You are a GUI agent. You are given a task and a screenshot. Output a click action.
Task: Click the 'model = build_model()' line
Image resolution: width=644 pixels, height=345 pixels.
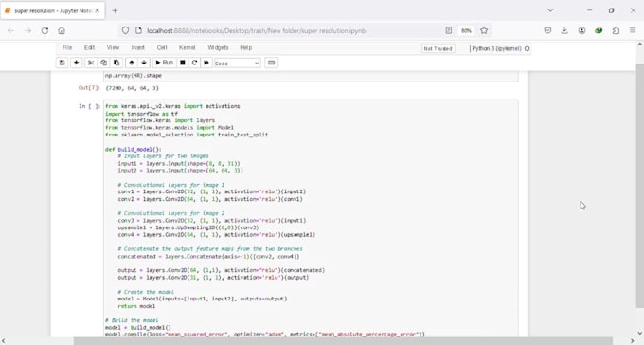pyautogui.click(x=138, y=328)
